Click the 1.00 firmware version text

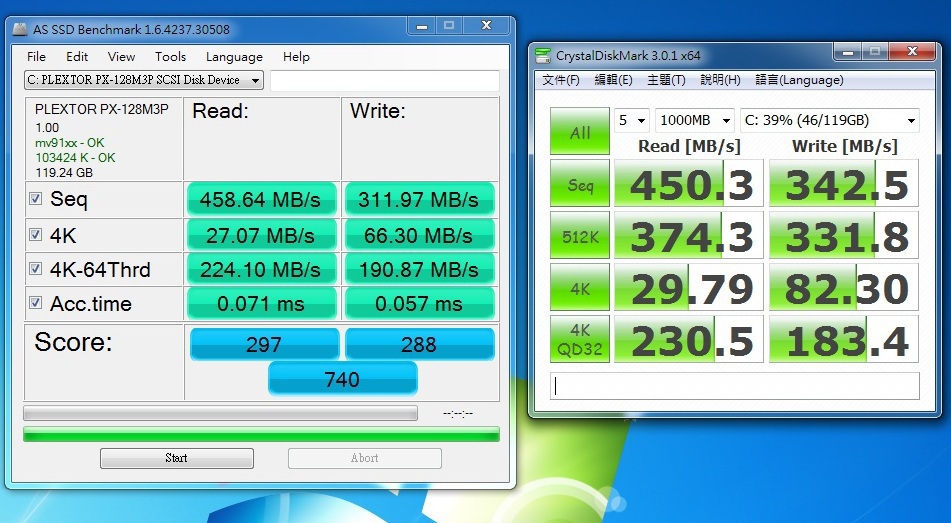pyautogui.click(x=47, y=127)
